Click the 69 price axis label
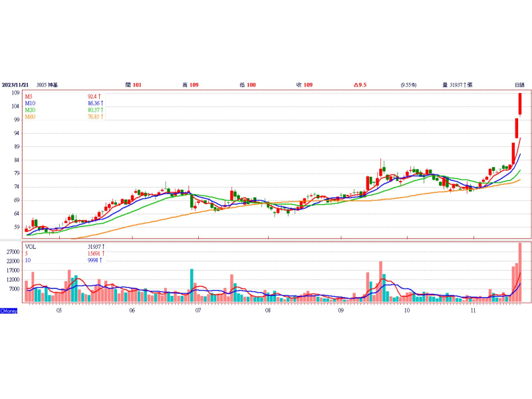 point(17,200)
